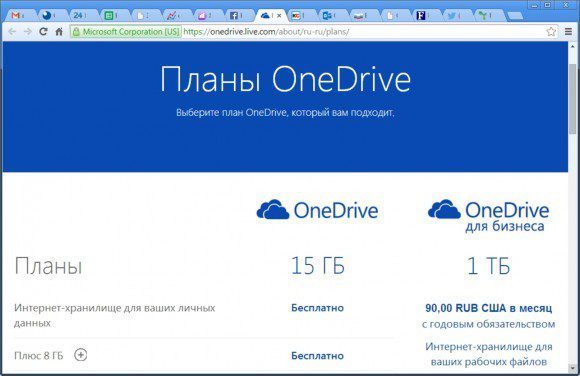Image resolution: width=580 pixels, height=376 pixels.
Task: Open the tab labeled 24
Action: tap(79, 15)
